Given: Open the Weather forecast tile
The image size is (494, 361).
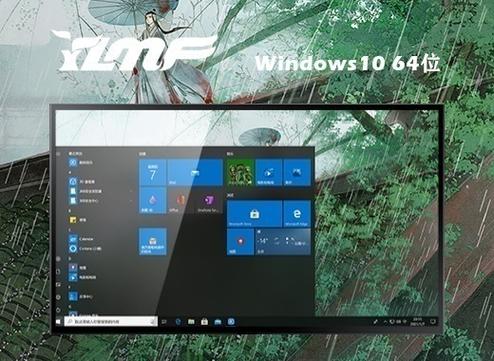Looking at the screenshot, I should click(x=283, y=242).
